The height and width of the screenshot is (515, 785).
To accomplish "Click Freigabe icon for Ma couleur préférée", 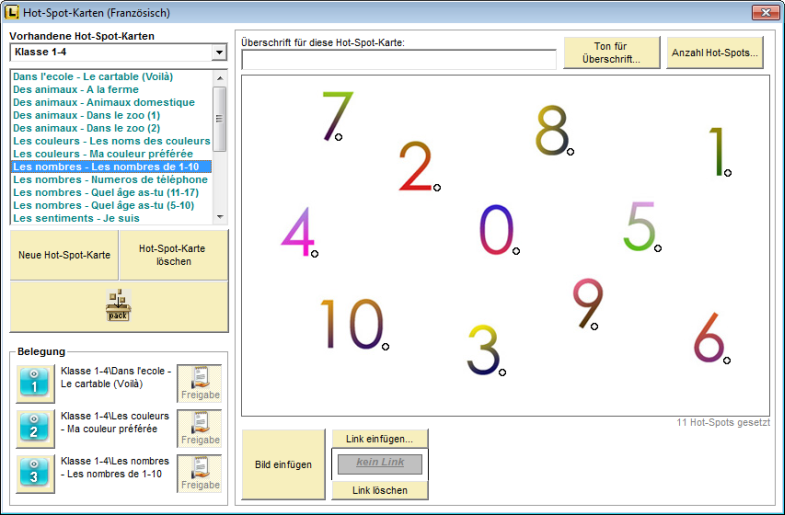I will pos(199,428).
